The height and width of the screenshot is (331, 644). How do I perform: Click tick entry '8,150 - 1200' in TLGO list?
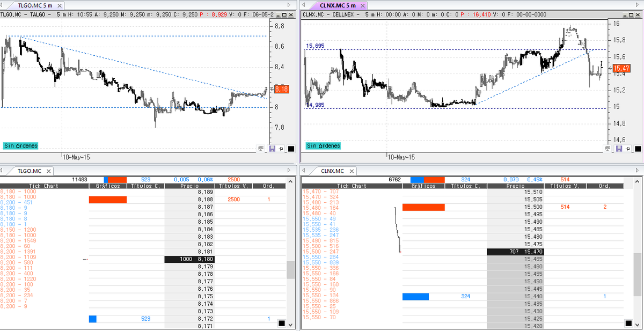18,230
